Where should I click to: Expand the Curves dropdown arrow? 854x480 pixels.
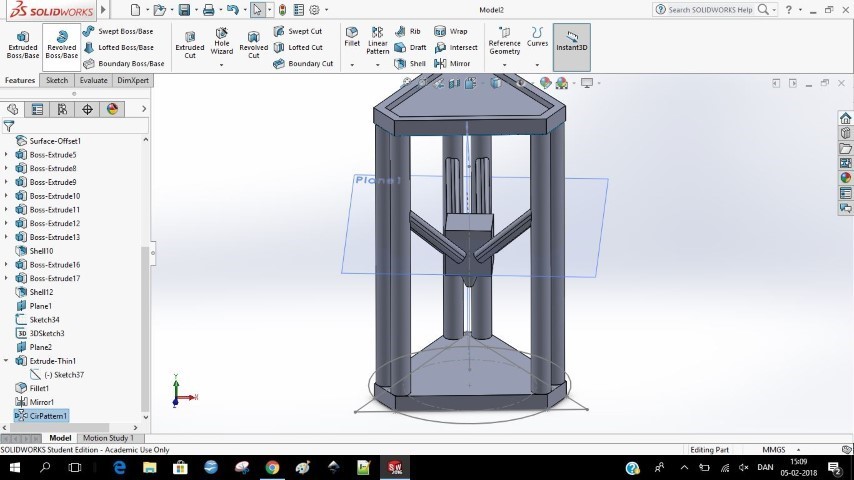(537, 65)
